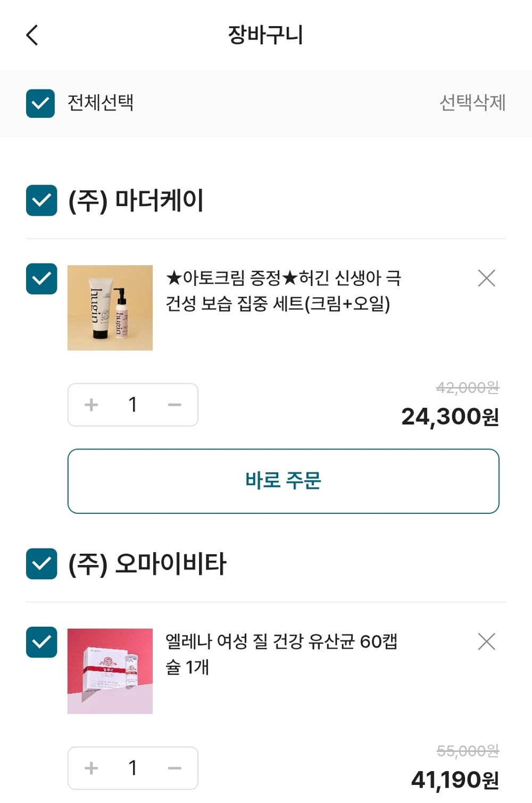Tap the back arrow to leave the cart

coord(32,34)
